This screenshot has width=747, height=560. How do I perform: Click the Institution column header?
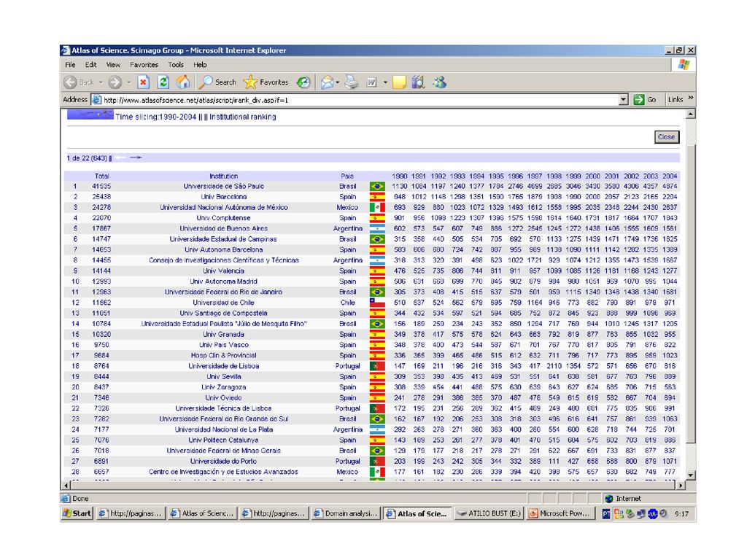[x=223, y=176]
